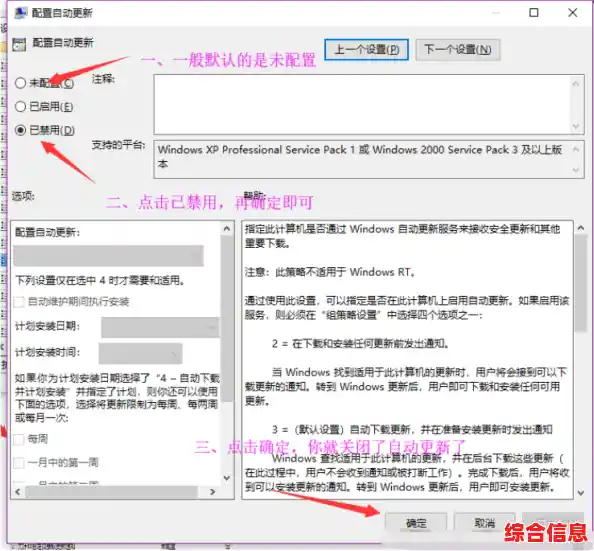Close the 配置自动更新 window
The height and width of the screenshot is (551, 594).
coord(572,13)
